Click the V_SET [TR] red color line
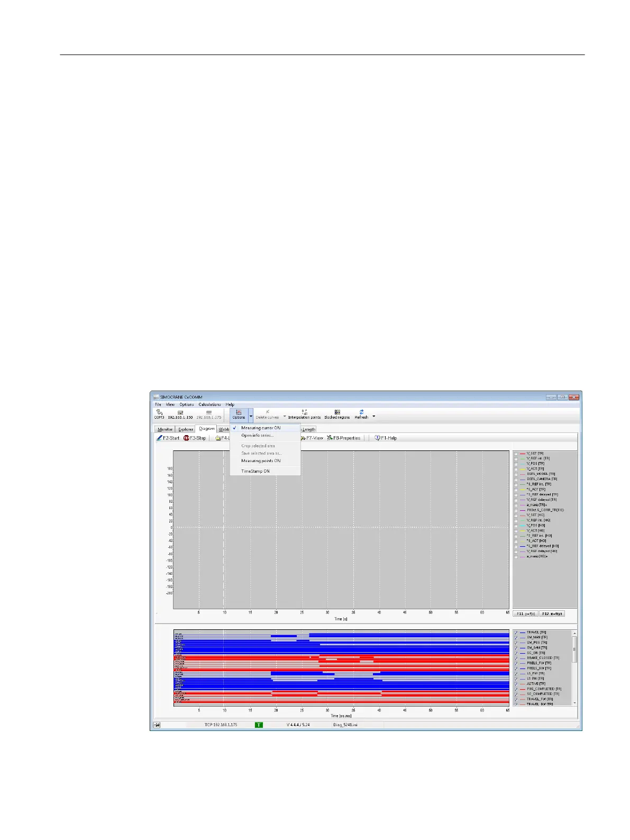630x840 pixels. click(522, 454)
